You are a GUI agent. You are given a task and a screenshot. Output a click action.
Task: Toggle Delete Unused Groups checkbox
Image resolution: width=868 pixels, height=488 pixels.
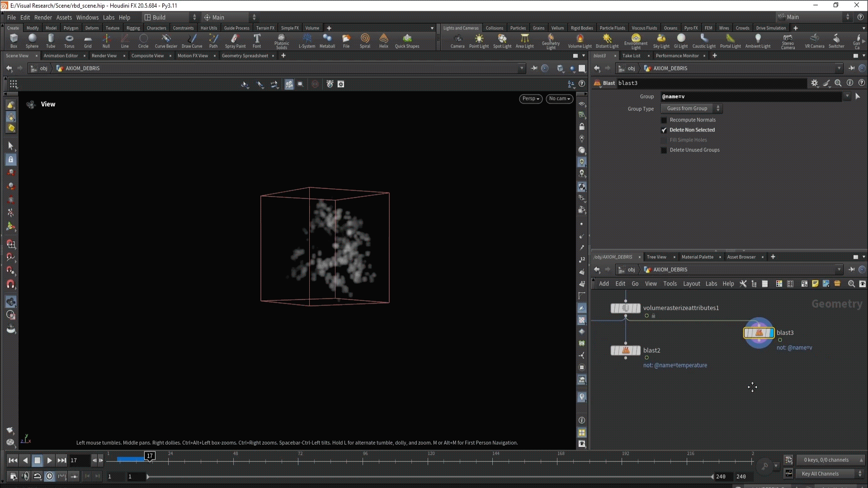[664, 150]
